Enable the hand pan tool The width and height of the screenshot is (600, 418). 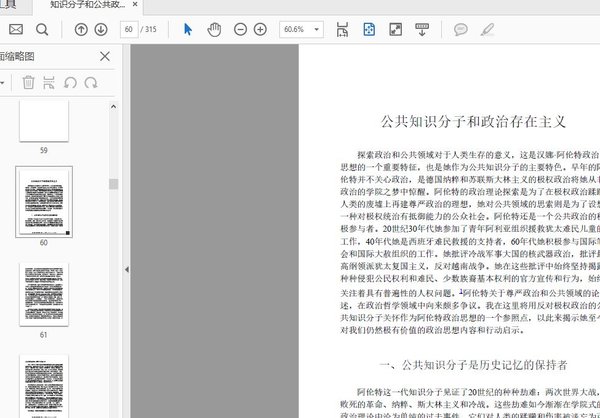click(215, 29)
